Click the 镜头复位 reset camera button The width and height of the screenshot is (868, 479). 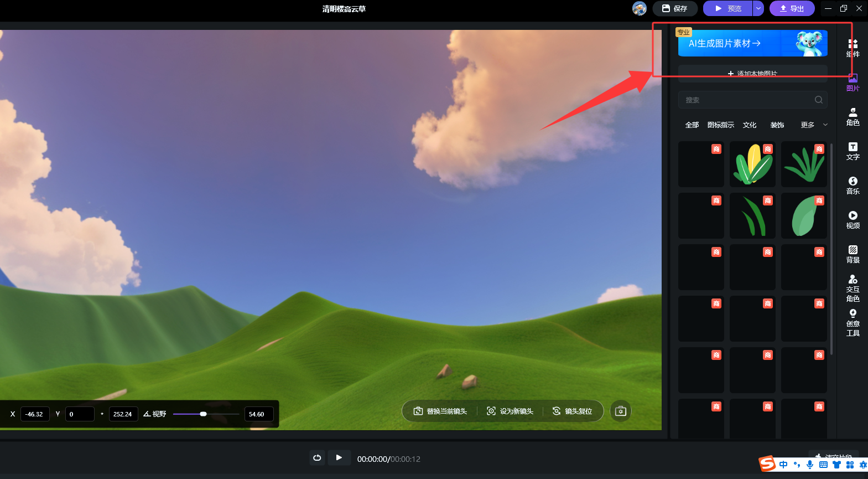573,411
